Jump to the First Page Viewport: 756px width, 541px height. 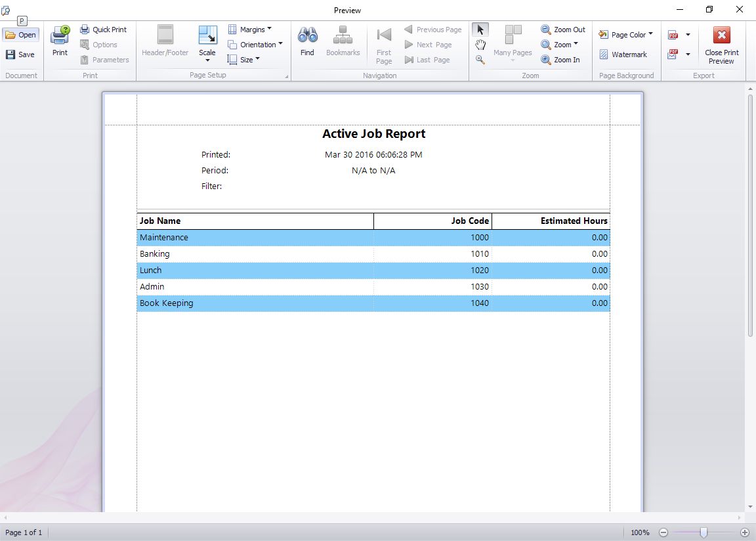(x=384, y=45)
